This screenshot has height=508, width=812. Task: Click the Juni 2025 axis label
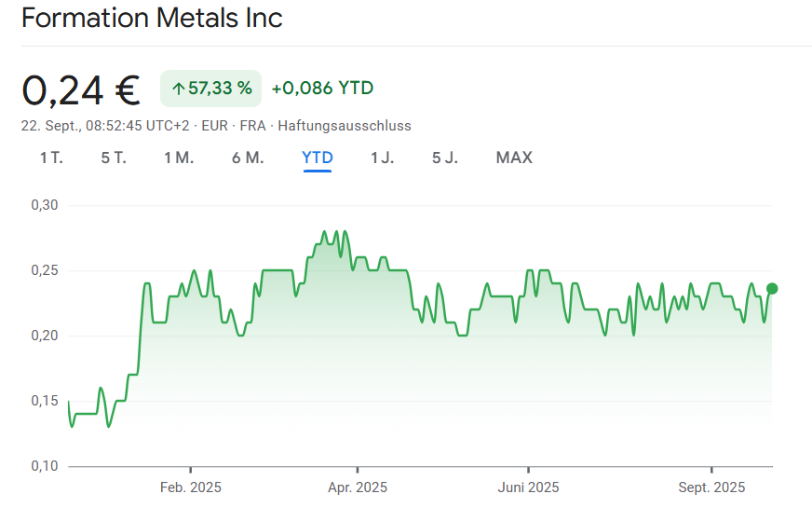coord(528,487)
